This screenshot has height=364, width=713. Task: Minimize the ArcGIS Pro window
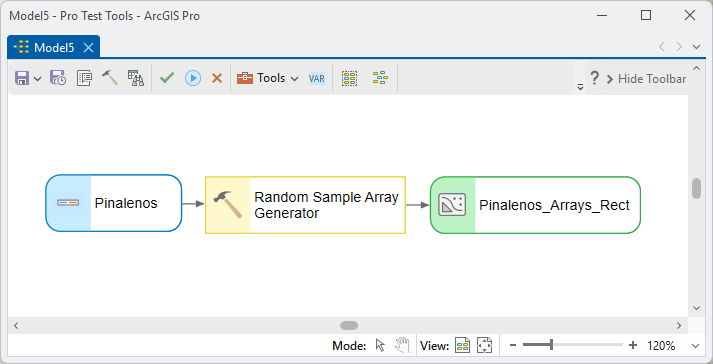602,15
